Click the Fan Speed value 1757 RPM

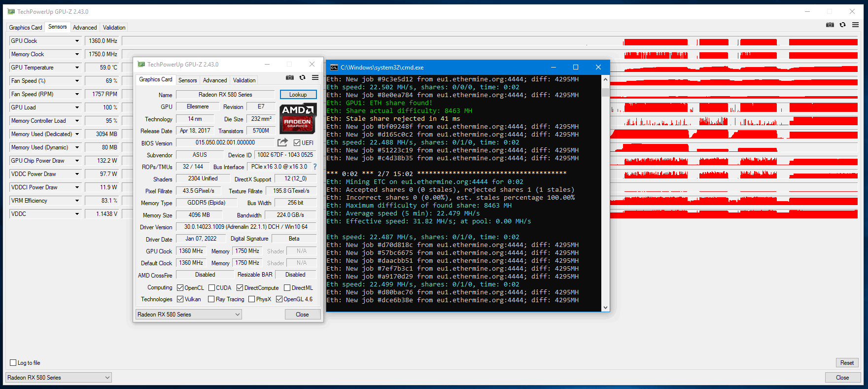102,94
